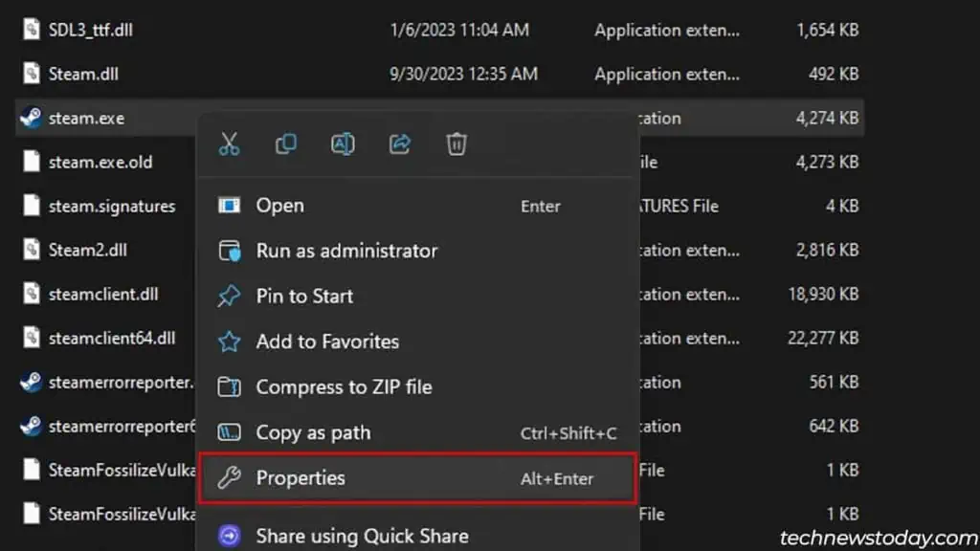The height and width of the screenshot is (551, 980).
Task: Click the shield icon beside Run as administrator
Action: click(x=229, y=251)
